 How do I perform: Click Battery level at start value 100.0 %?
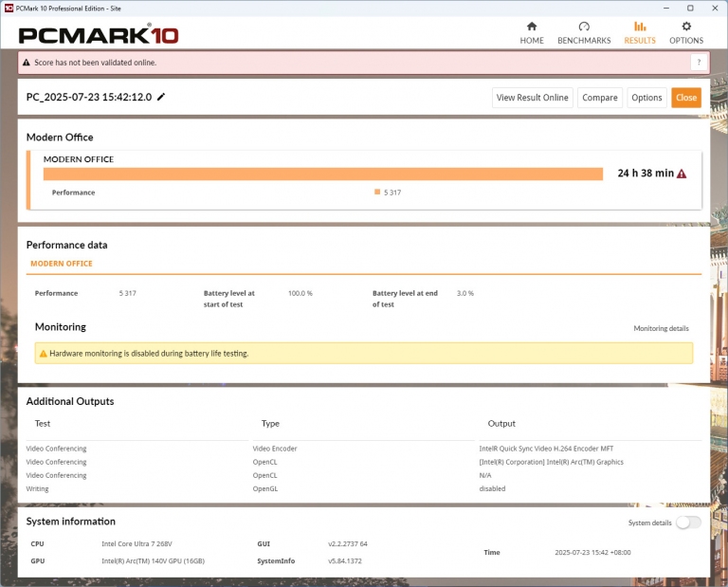(300, 293)
